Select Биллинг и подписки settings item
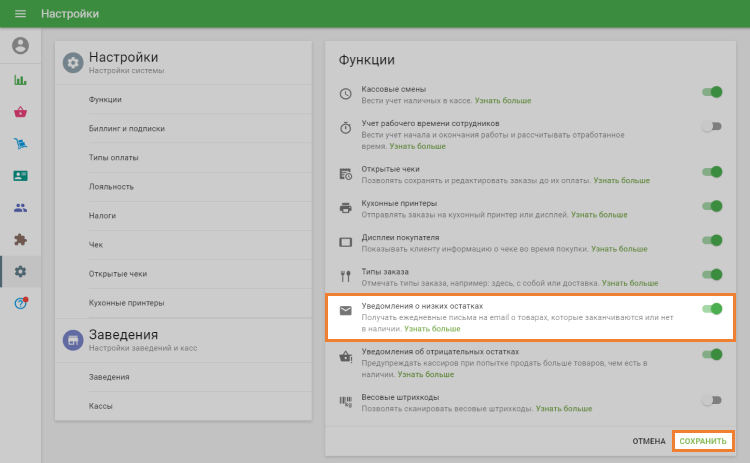This screenshot has width=750, height=463. 127,129
